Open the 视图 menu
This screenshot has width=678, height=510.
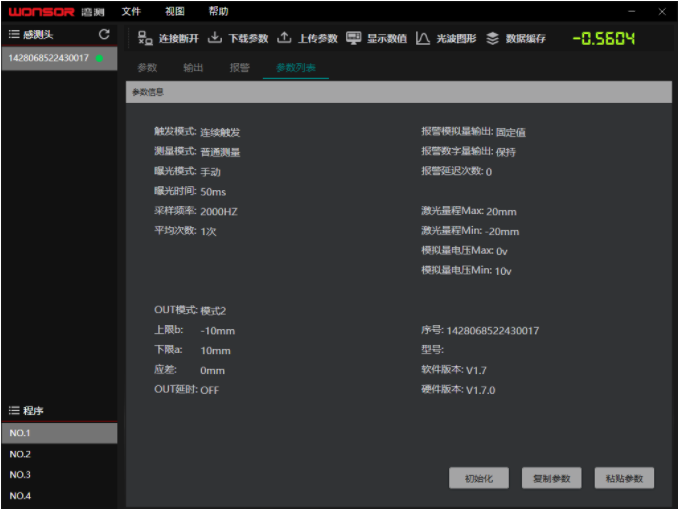pos(174,11)
